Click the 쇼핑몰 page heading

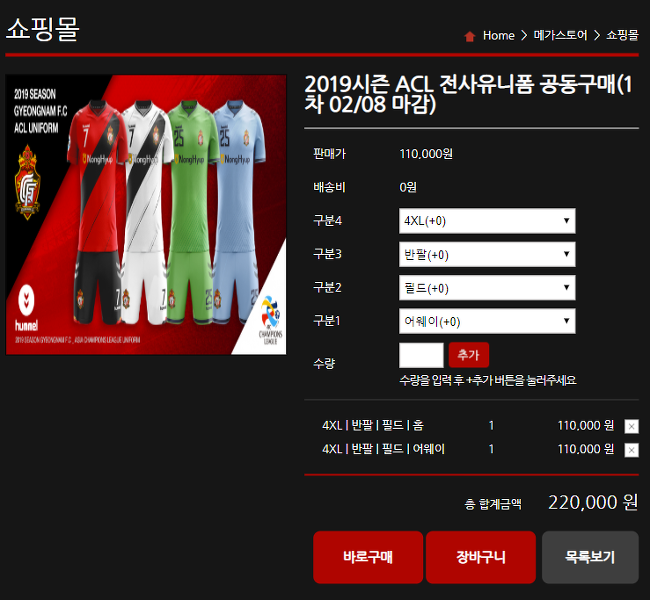(x=43, y=29)
